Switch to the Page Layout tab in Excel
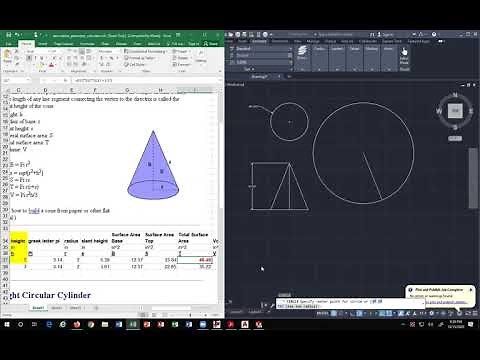The image size is (480, 360). [63, 44]
